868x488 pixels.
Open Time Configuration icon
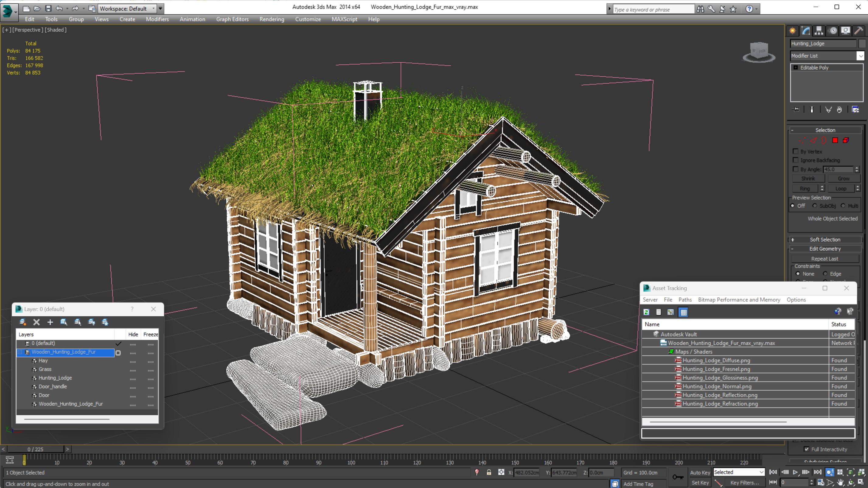coord(821,483)
